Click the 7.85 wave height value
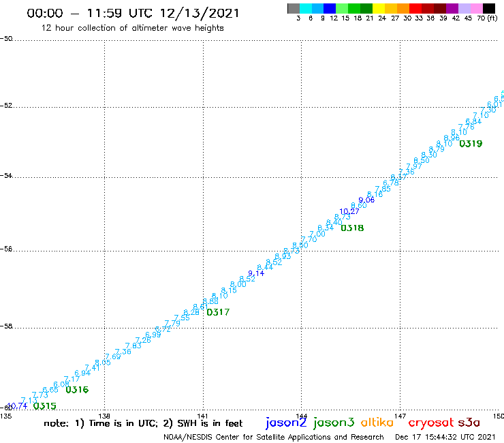Viewport: 504px width, 443px height. pyautogui.click(x=383, y=189)
